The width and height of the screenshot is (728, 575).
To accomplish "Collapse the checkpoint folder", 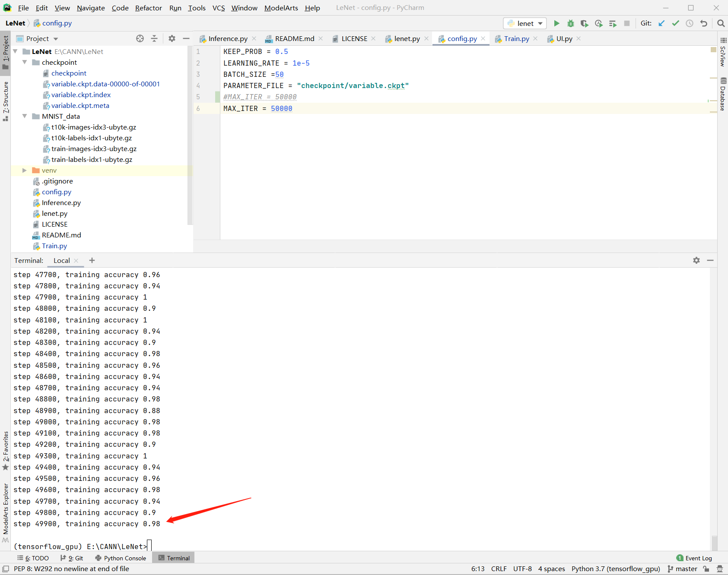I will 25,62.
